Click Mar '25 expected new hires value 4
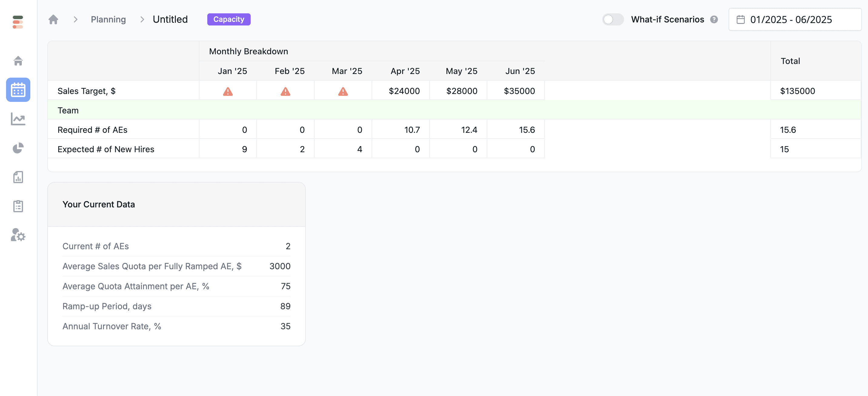Image resolution: width=868 pixels, height=396 pixels. point(359,149)
